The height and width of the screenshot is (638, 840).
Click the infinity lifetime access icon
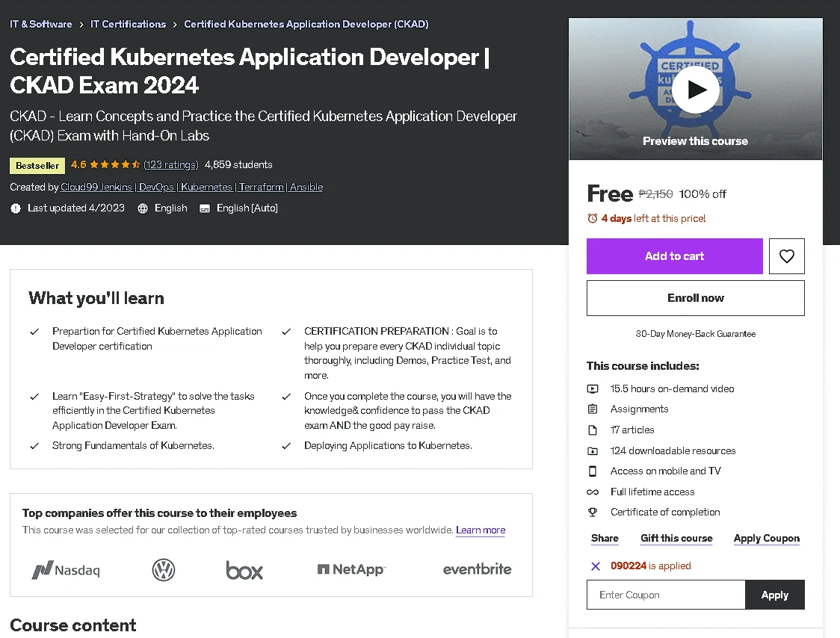593,492
